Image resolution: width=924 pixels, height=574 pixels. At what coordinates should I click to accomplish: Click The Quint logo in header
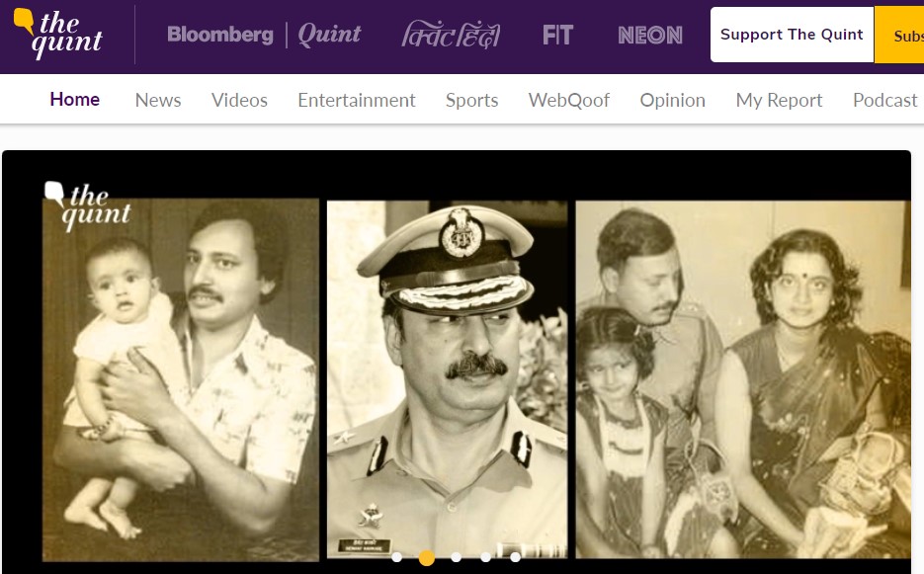coord(57,35)
